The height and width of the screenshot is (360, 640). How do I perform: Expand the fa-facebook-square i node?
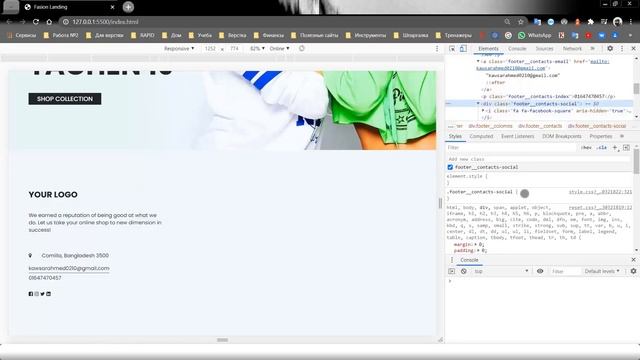483,111
